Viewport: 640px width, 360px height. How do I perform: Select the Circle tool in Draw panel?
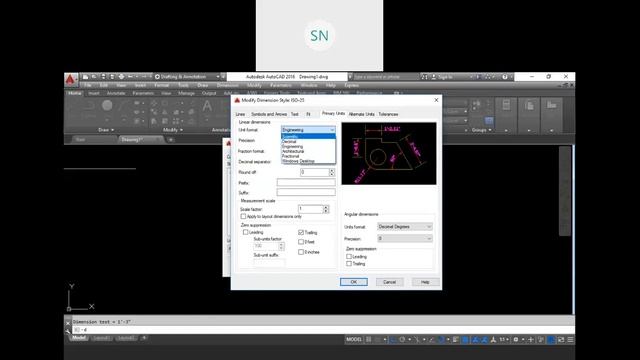[107, 106]
